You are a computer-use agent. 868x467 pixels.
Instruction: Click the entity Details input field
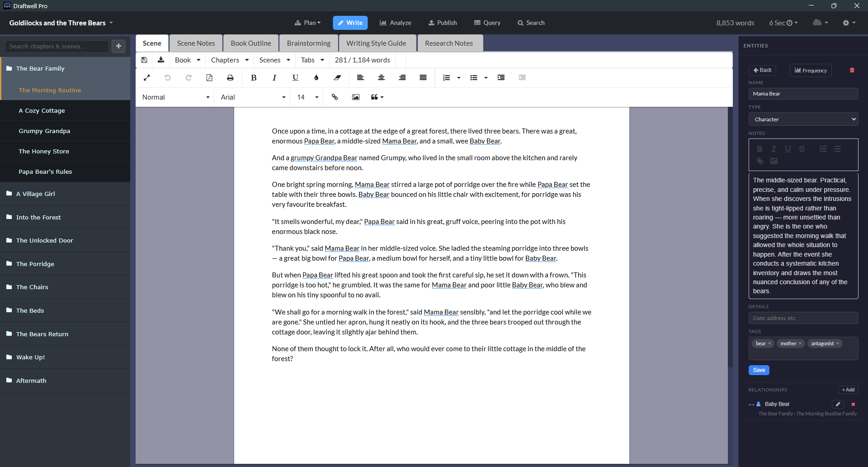[x=803, y=318]
